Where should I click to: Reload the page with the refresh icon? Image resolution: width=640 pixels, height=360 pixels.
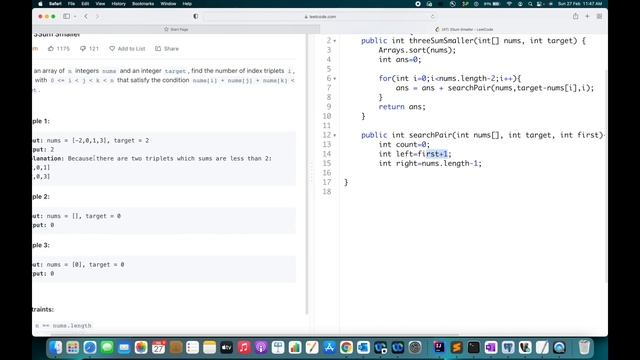click(x=432, y=17)
